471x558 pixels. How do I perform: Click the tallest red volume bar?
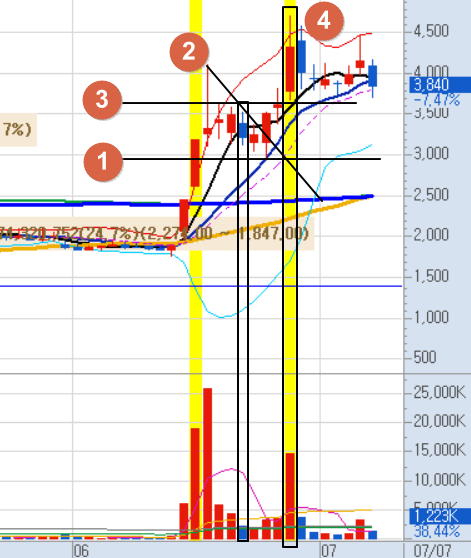(x=207, y=464)
